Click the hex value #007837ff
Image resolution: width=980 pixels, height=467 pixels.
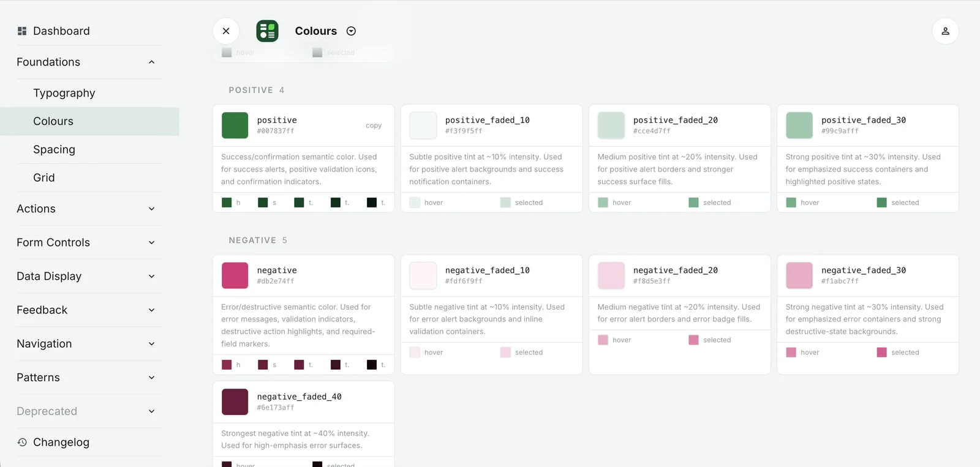(276, 131)
